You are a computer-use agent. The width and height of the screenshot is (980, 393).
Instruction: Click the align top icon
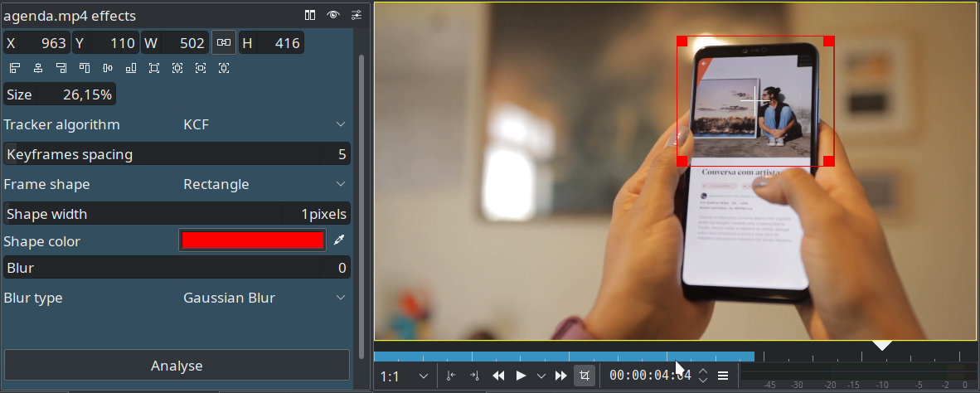click(x=85, y=68)
